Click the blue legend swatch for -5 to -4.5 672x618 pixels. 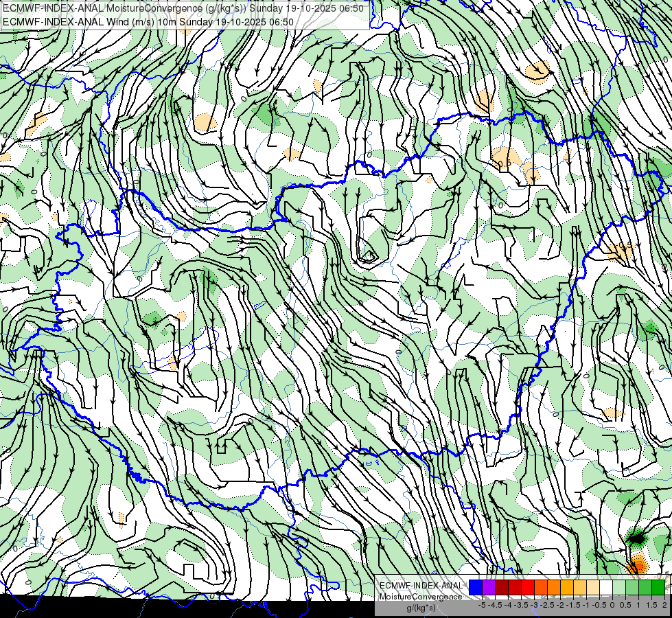coord(476,588)
